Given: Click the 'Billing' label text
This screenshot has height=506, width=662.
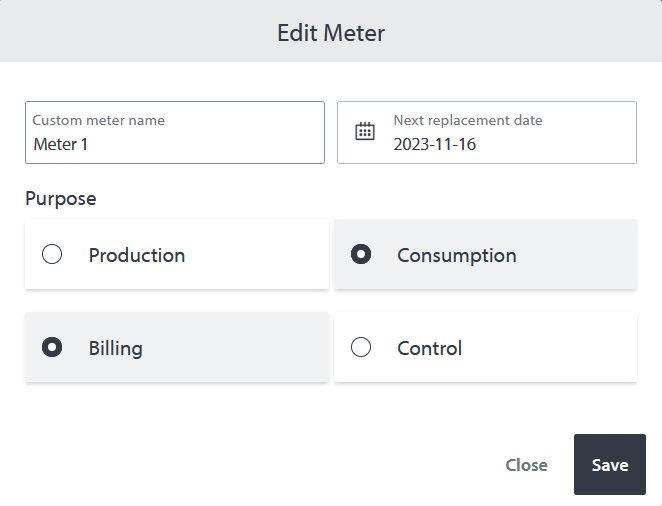Looking at the screenshot, I should point(115,348).
